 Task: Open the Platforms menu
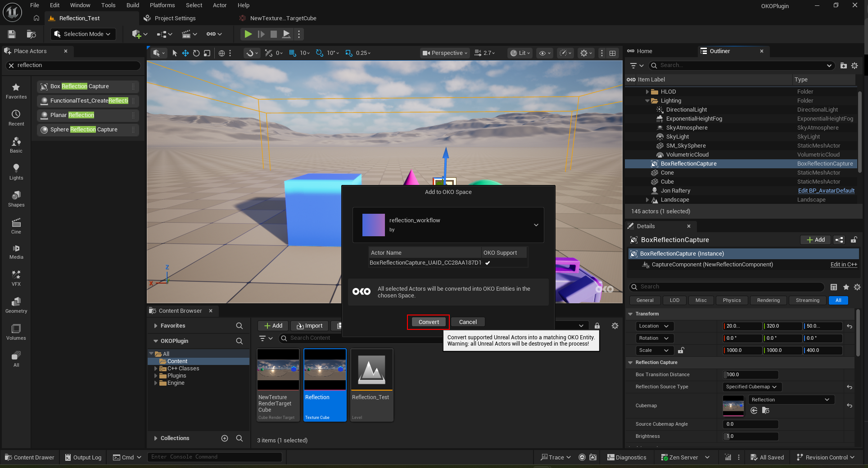(163, 5)
